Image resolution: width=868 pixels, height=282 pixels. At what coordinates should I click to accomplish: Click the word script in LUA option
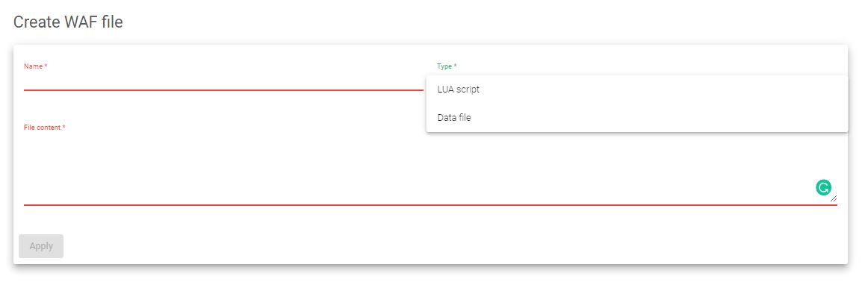(468, 89)
